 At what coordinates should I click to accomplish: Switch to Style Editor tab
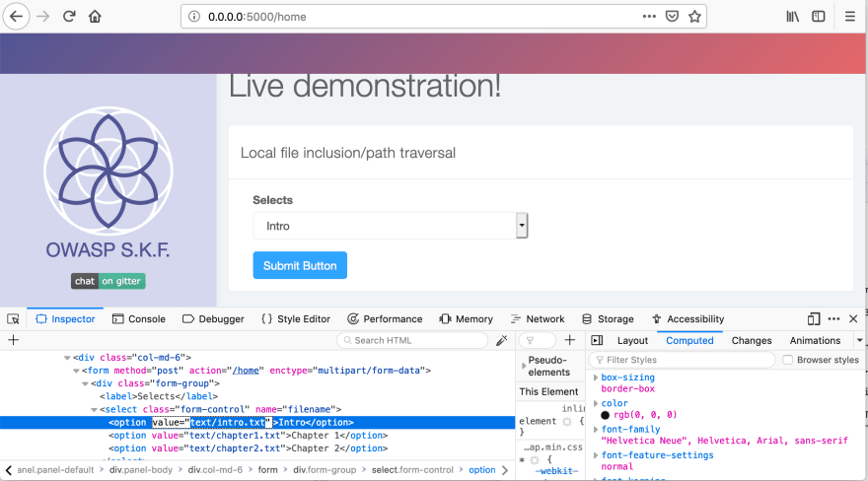click(x=296, y=319)
